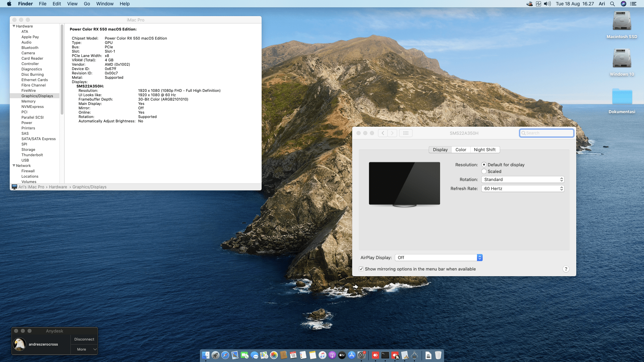
Task: Switch to the Night Shift tab
Action: [x=484, y=150]
